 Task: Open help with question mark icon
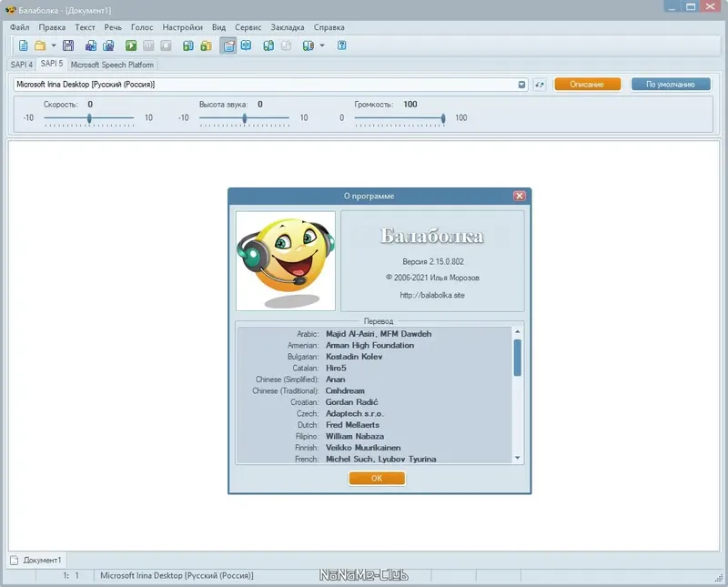point(342,46)
